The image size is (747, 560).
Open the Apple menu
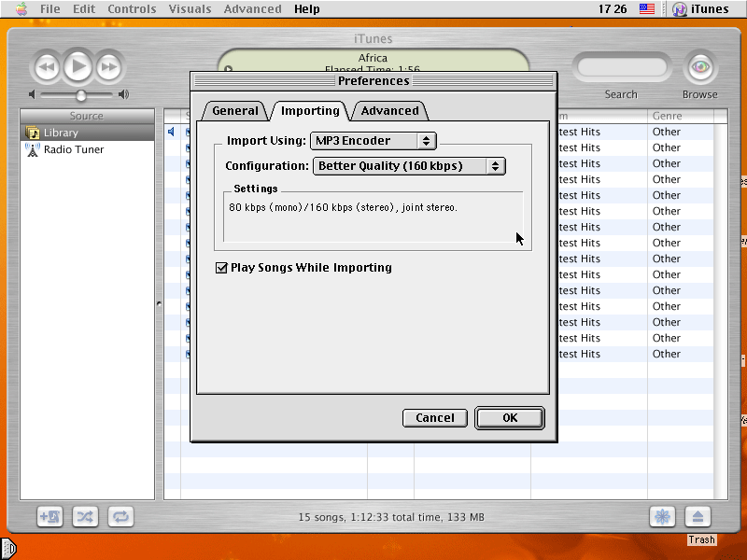point(21,8)
